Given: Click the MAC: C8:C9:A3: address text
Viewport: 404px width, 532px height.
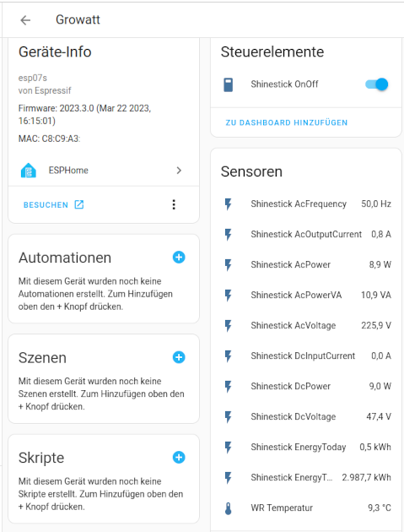Looking at the screenshot, I should (x=49, y=138).
